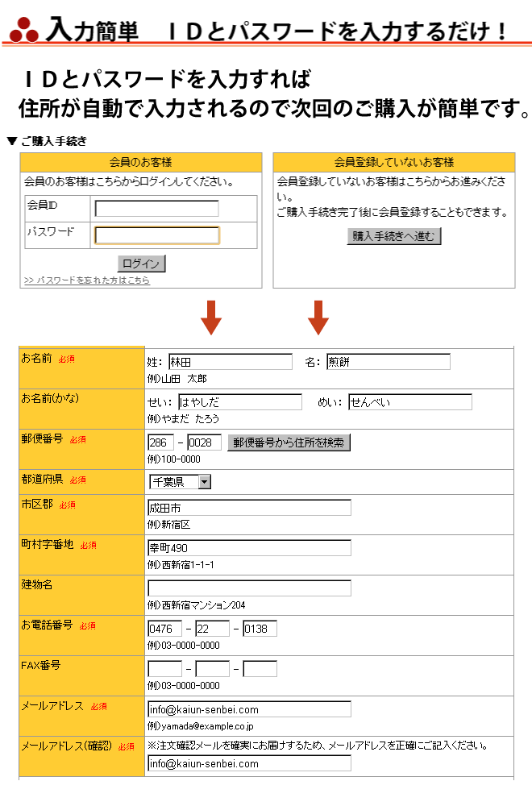Click 郵便番号から住所を検索 button

click(x=289, y=442)
